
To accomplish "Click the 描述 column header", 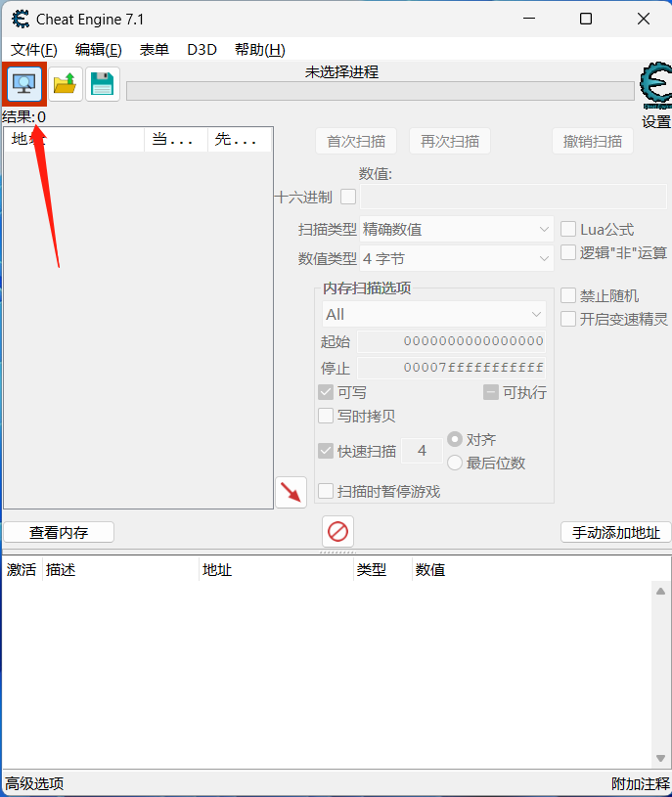I will click(120, 570).
